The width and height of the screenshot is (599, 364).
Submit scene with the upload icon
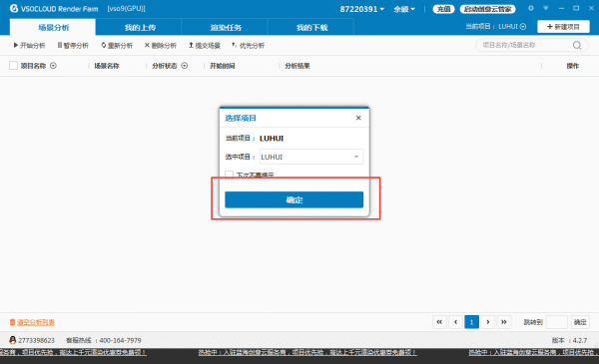tap(191, 45)
